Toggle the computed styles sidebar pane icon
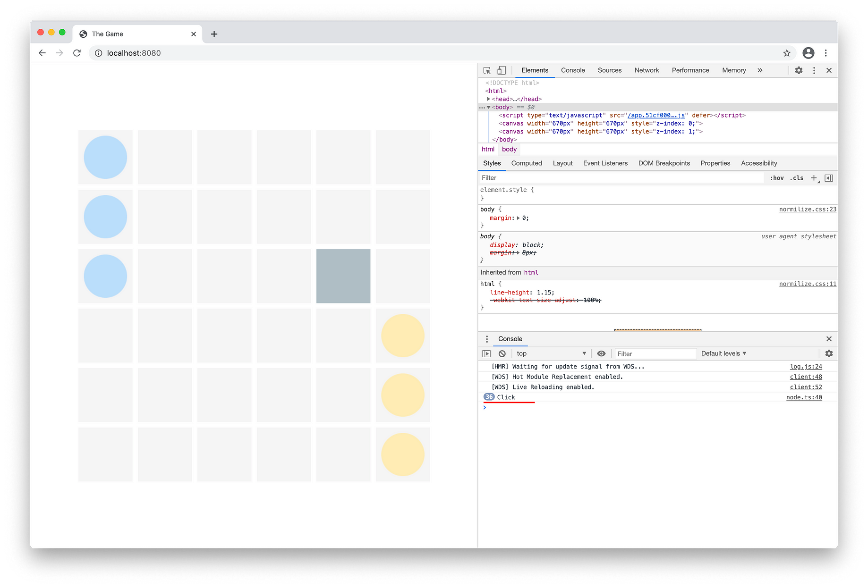 pyautogui.click(x=829, y=178)
